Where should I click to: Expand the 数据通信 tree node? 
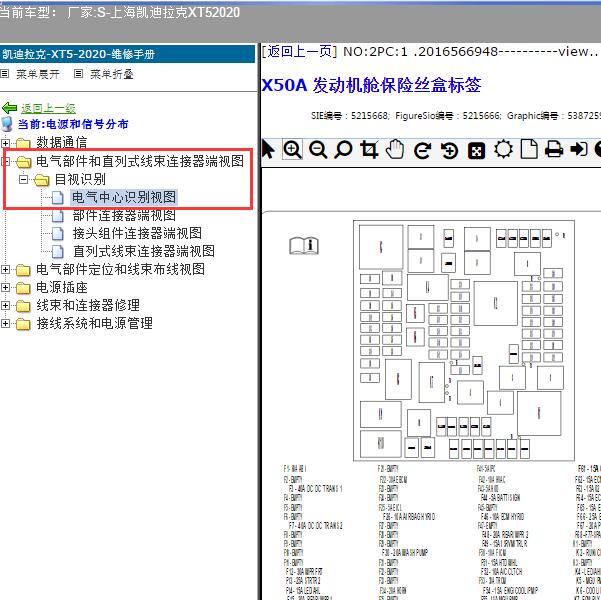pyautogui.click(x=5, y=143)
